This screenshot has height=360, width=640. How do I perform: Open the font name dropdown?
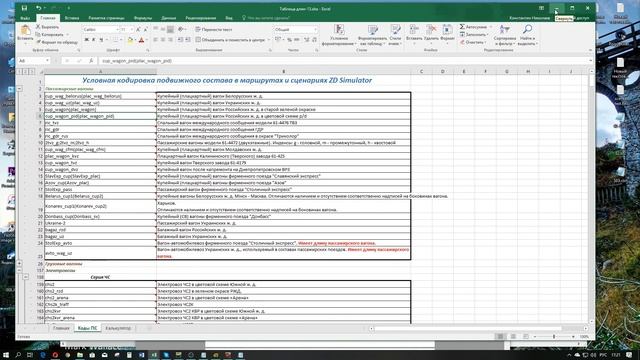tap(118, 29)
